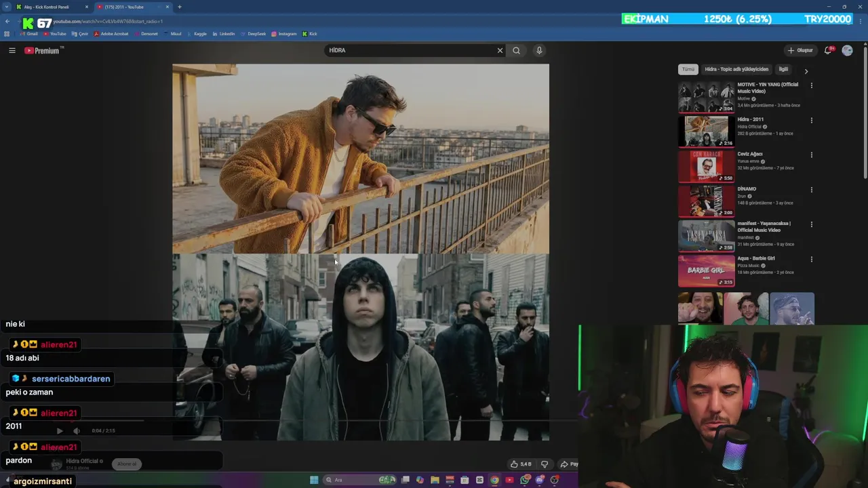
Task: Like the video showing 5,4 B
Action: coord(521,464)
